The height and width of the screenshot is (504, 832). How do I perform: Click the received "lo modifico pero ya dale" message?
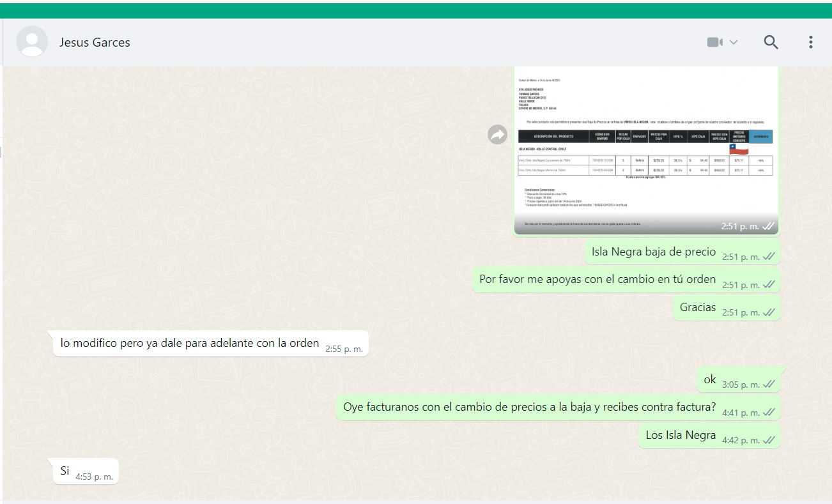click(190, 344)
